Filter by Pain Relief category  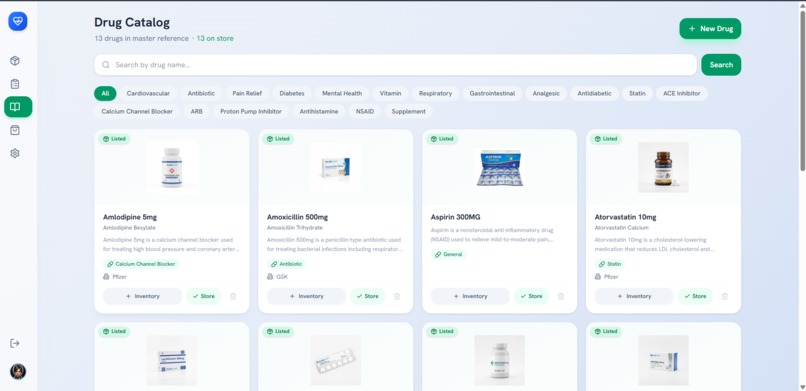click(247, 94)
